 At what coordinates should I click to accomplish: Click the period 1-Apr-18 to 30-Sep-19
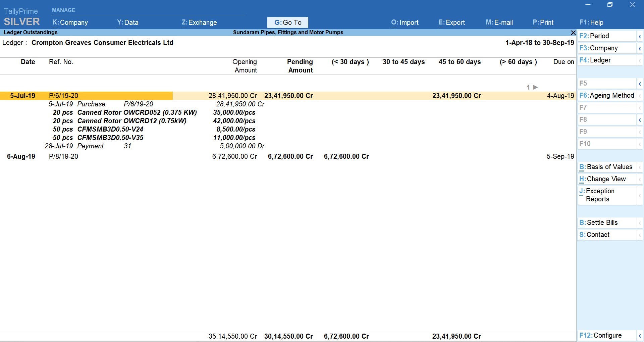[x=540, y=43]
